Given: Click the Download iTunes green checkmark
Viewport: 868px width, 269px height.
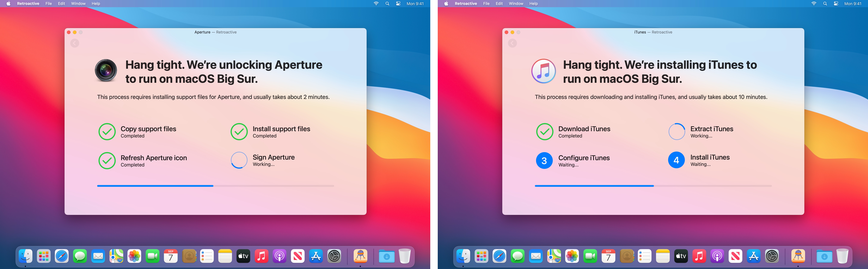Looking at the screenshot, I should click(545, 132).
